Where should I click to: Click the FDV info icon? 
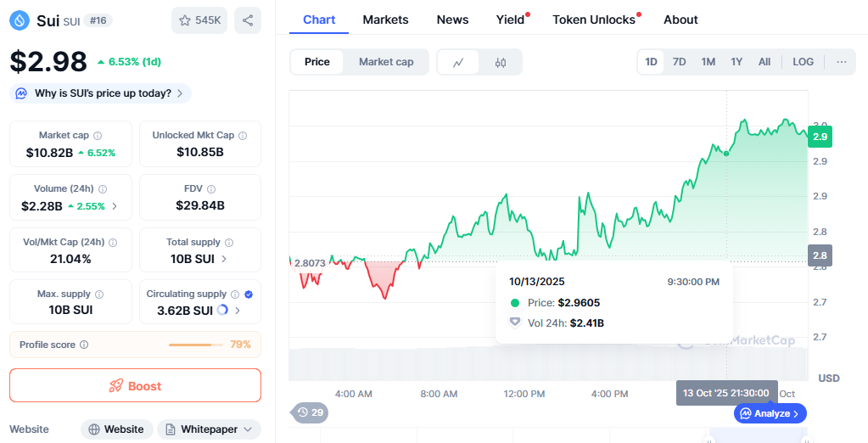pyautogui.click(x=211, y=189)
